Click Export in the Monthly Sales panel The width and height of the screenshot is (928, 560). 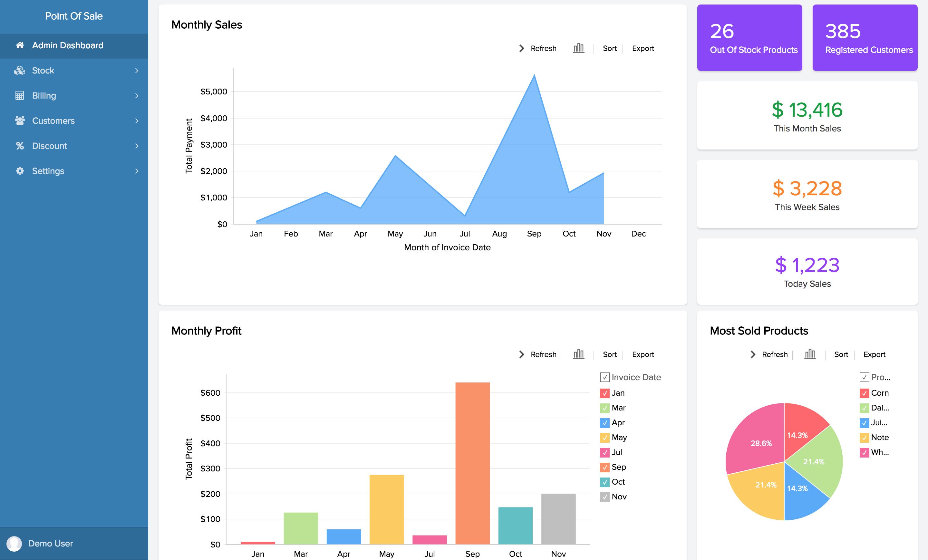pos(643,48)
